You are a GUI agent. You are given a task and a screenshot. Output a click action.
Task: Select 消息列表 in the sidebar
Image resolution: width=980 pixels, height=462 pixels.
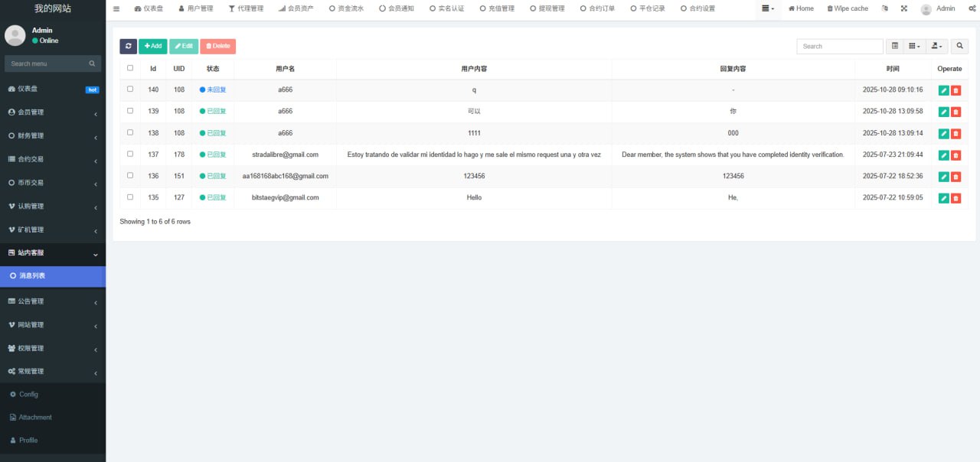(x=53, y=276)
